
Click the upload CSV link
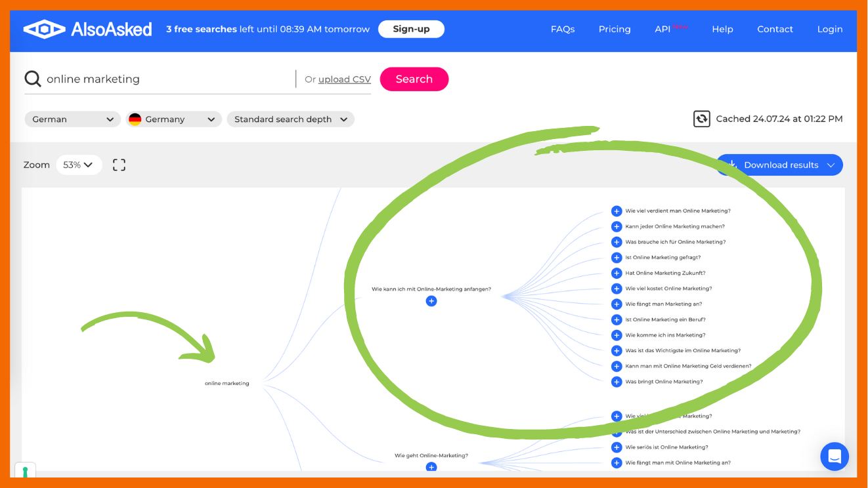tap(344, 79)
